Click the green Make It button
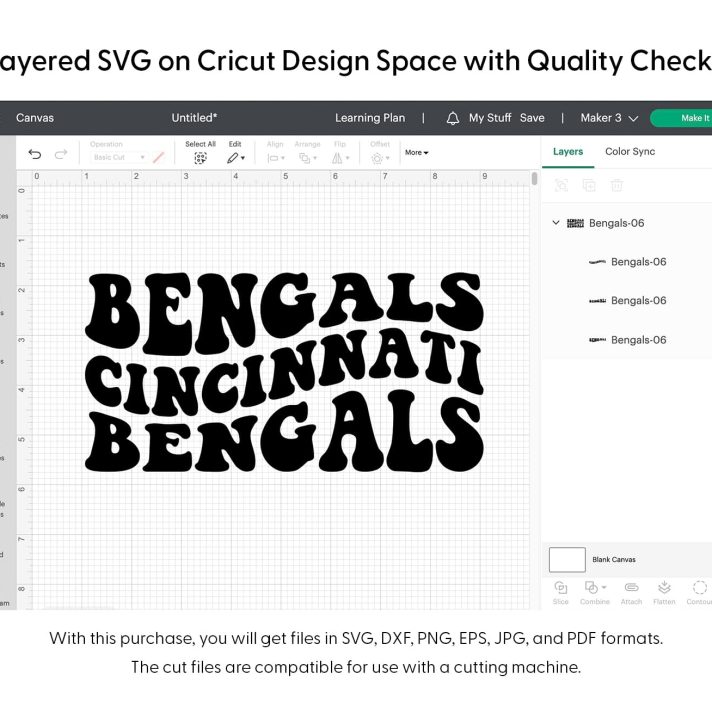The width and height of the screenshot is (712, 712). [681, 118]
